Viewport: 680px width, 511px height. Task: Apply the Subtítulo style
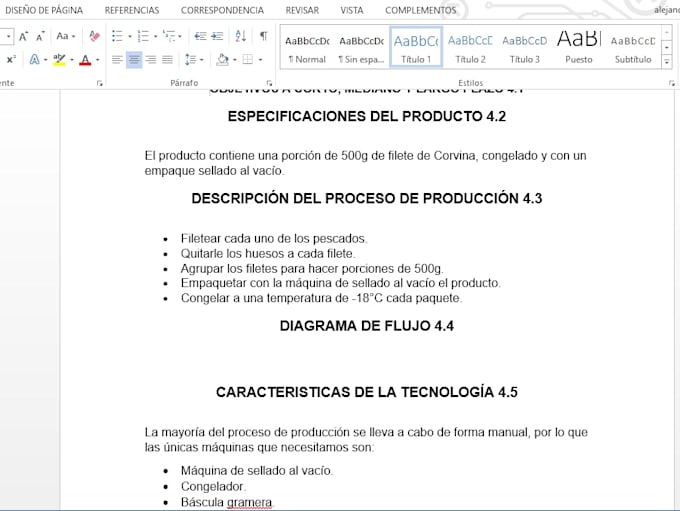pyautogui.click(x=633, y=48)
